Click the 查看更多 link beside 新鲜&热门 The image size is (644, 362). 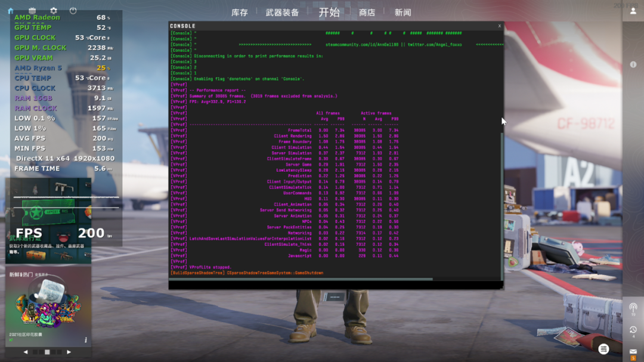42,274
